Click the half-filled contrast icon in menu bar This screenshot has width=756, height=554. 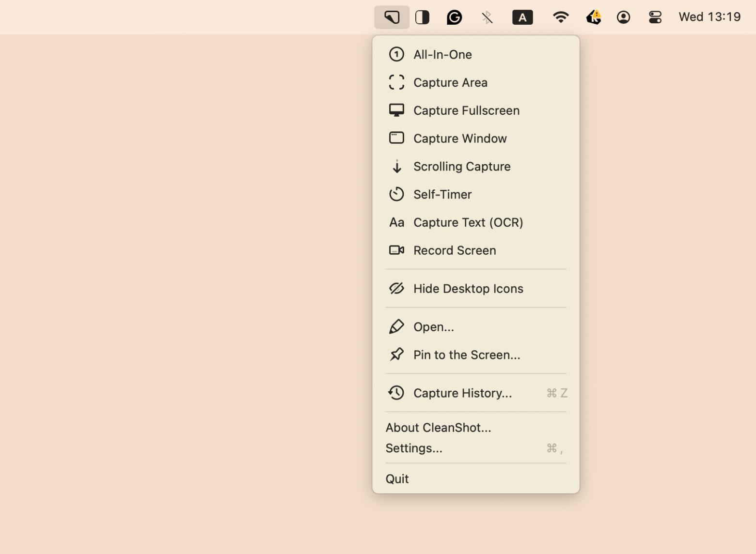tap(422, 17)
